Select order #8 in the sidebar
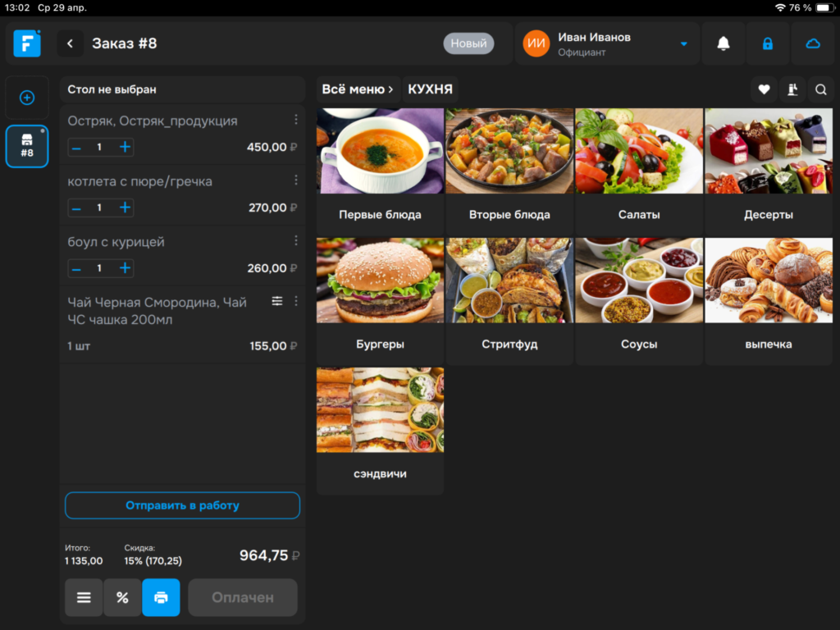 (27, 146)
